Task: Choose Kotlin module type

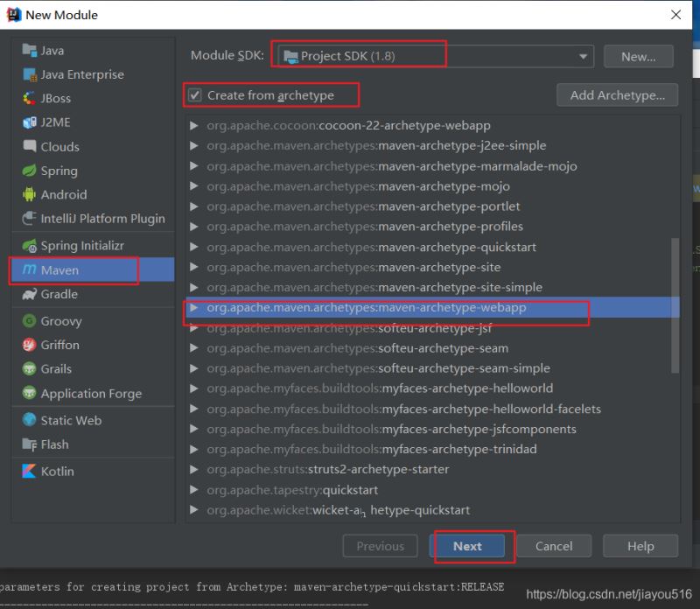Action: tap(93, 471)
